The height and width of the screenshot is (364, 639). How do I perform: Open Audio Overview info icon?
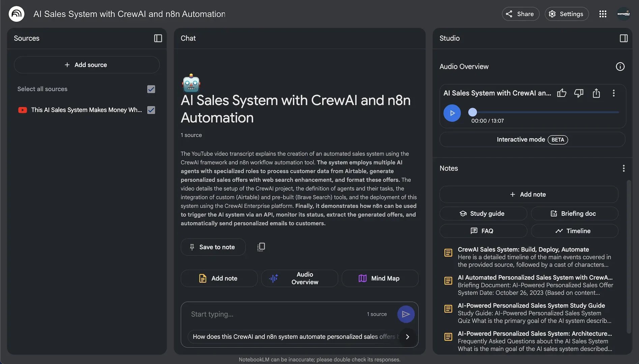[x=620, y=66]
